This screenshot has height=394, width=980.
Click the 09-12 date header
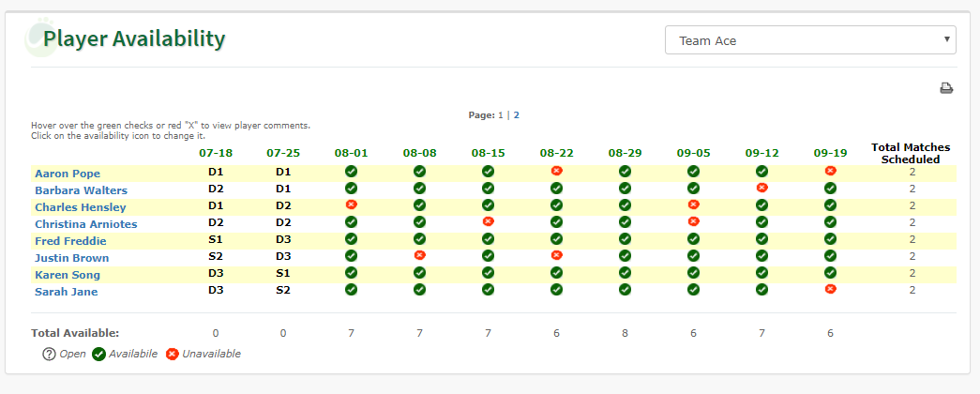tap(761, 153)
